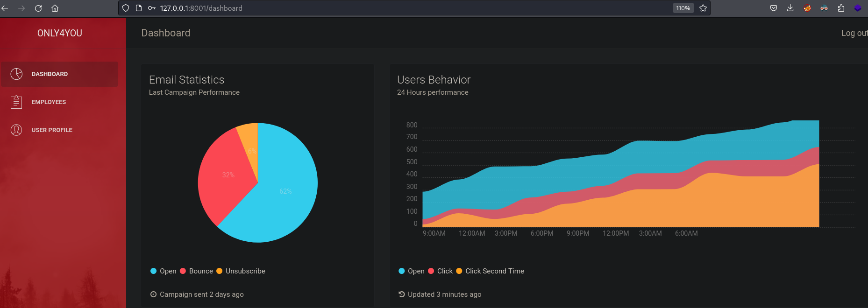The image size is (868, 308).
Task: Click the ONLY4YOU brand link
Action: tap(60, 33)
